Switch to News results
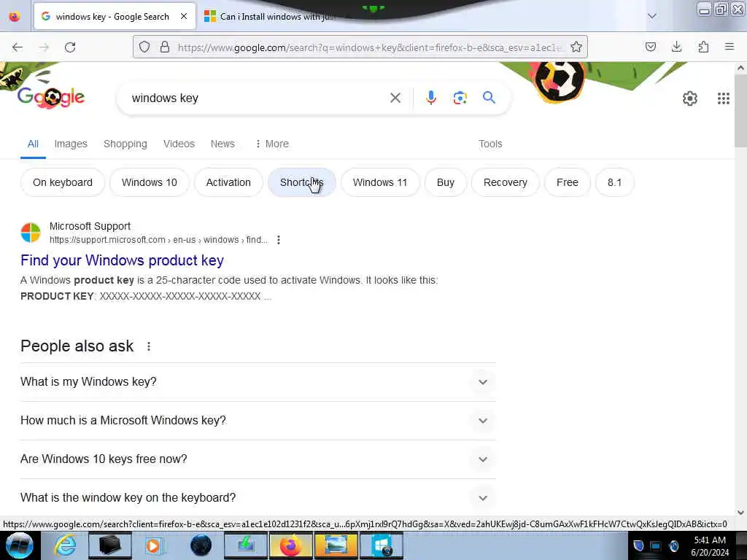 pos(222,144)
